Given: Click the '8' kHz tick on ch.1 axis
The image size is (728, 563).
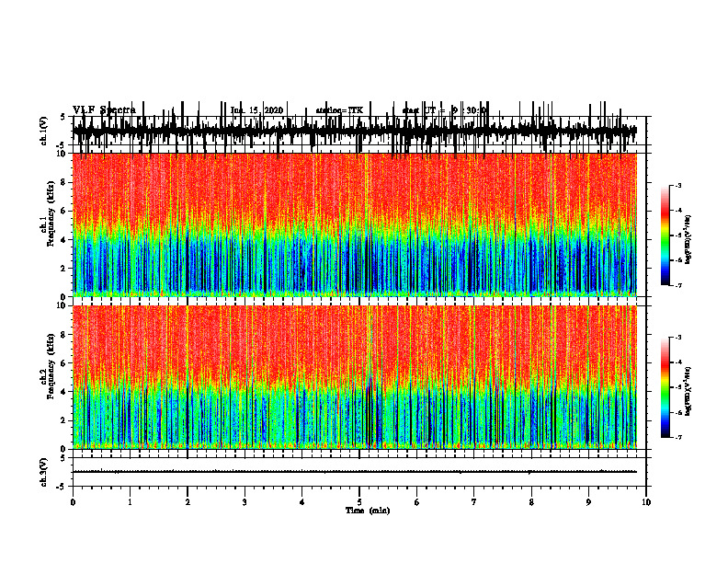Looking at the screenshot, I should click(x=64, y=182).
